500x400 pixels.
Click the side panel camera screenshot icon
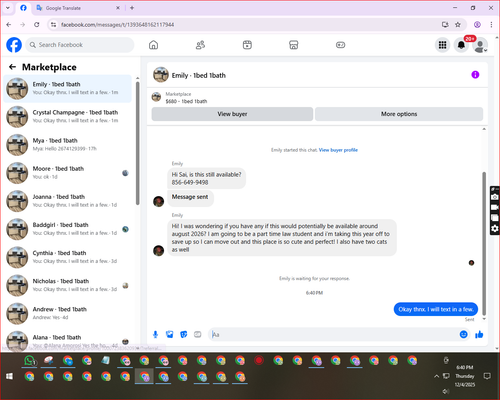495,197
